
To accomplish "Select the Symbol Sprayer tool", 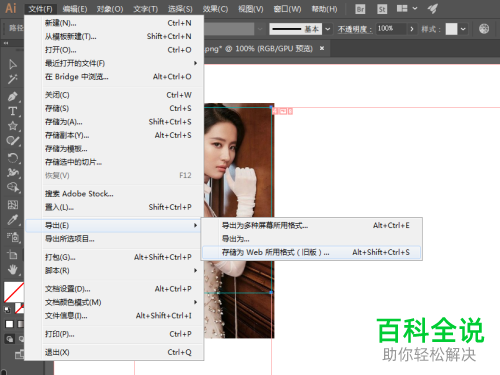I will tap(13, 237).
